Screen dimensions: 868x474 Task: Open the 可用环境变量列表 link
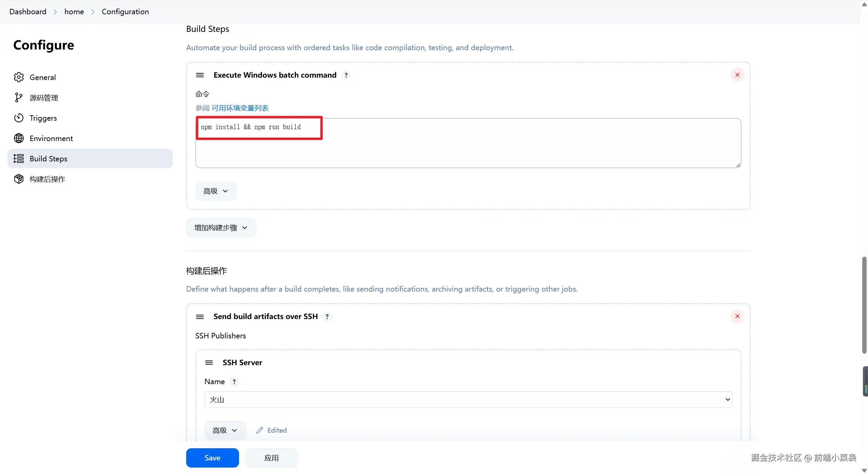pyautogui.click(x=240, y=108)
